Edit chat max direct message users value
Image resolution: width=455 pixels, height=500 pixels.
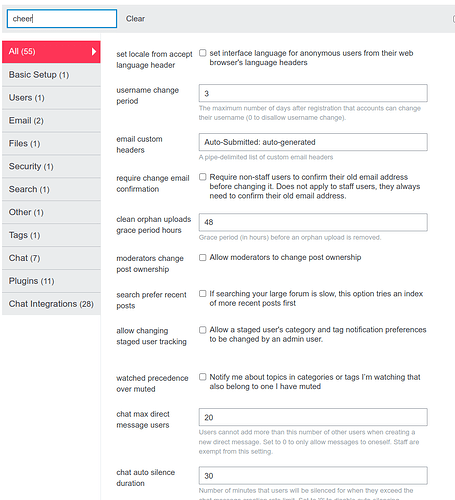point(313,417)
